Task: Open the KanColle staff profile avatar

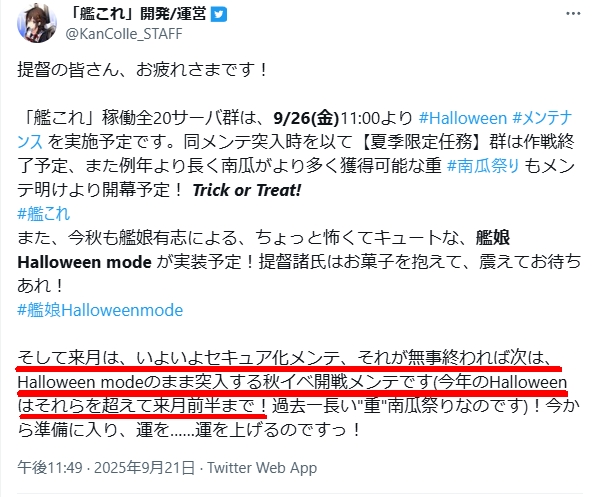Action: [x=37, y=23]
